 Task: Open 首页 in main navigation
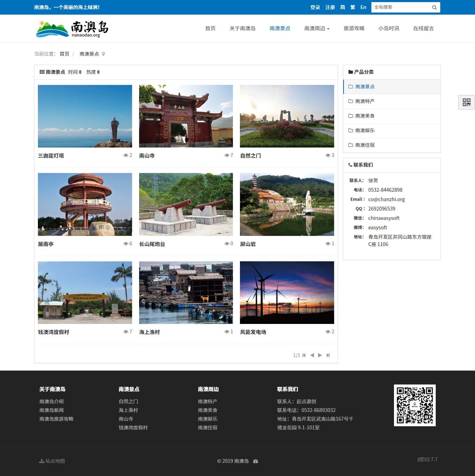[210, 29]
